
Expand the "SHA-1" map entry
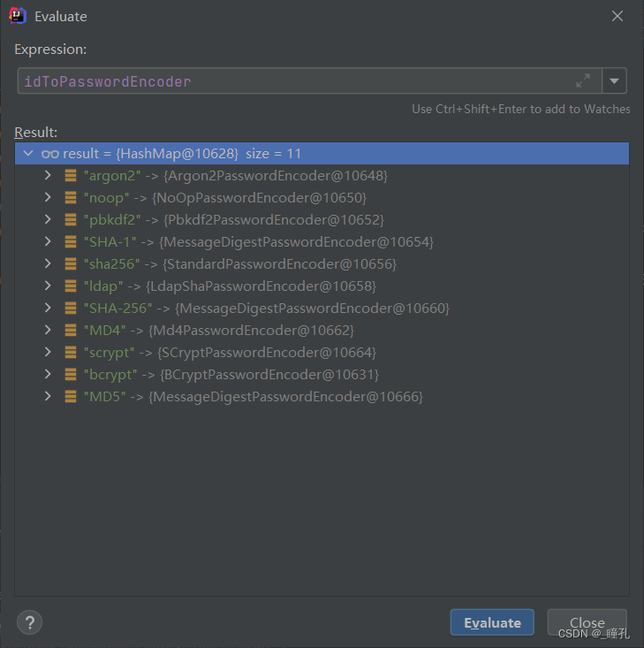pyautogui.click(x=48, y=241)
